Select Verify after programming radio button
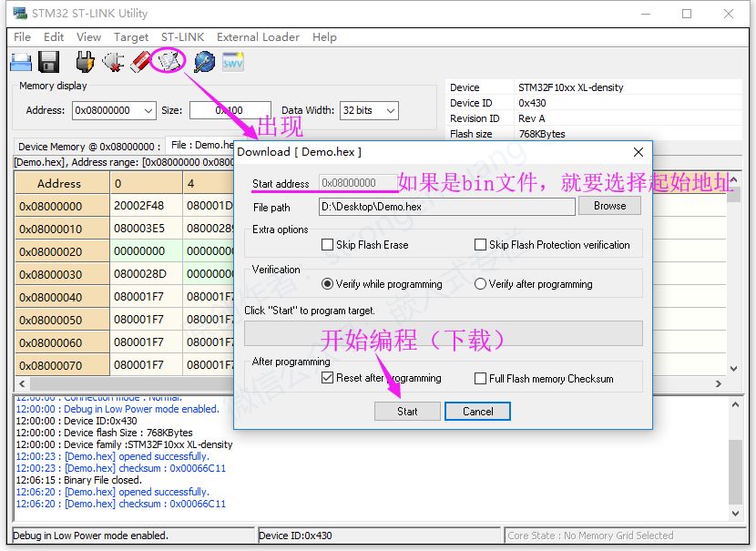Viewport: 756px width, 551px height. [x=480, y=284]
